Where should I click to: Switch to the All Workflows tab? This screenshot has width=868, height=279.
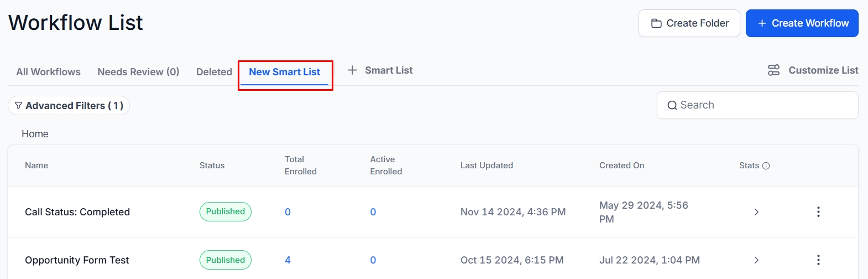click(x=48, y=72)
